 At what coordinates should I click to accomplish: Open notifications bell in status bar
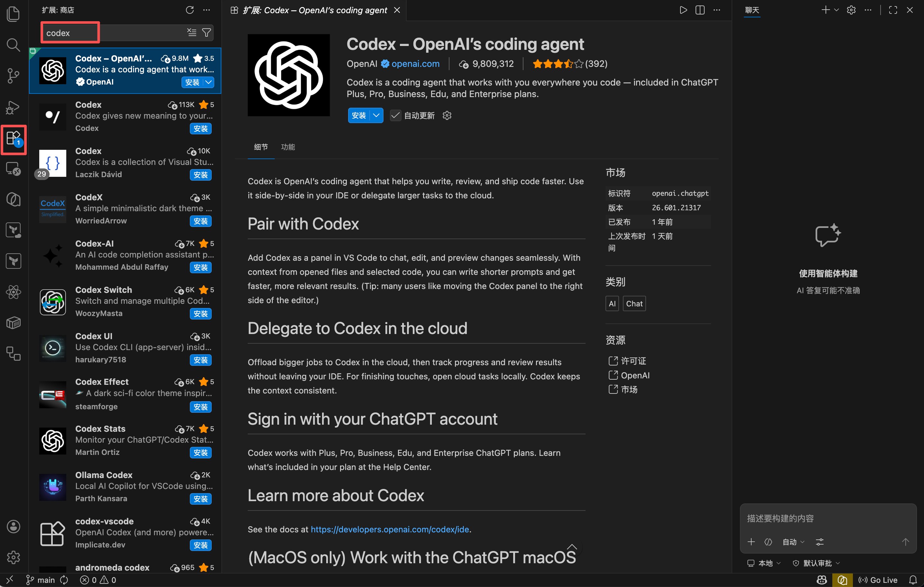913,580
